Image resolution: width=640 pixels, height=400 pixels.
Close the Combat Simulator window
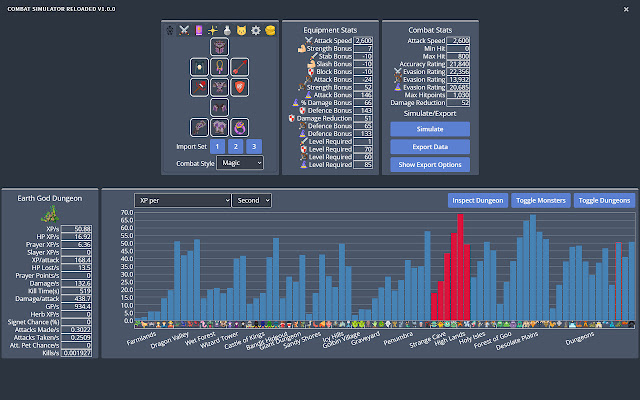[x=626, y=9]
